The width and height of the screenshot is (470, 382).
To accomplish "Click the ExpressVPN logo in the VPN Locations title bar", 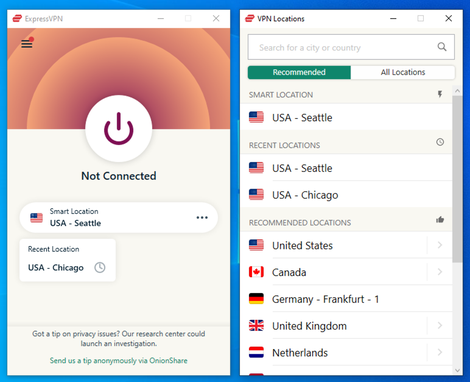I will pyautogui.click(x=250, y=19).
